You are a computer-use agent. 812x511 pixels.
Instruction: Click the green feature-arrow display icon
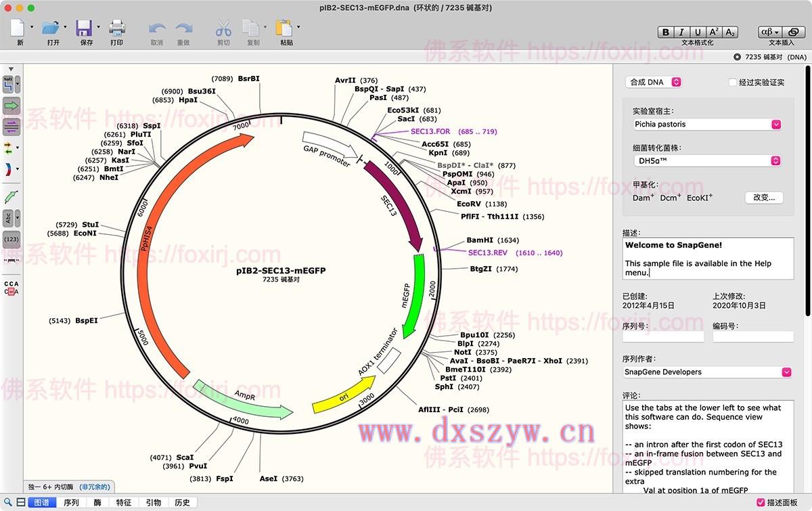point(12,197)
